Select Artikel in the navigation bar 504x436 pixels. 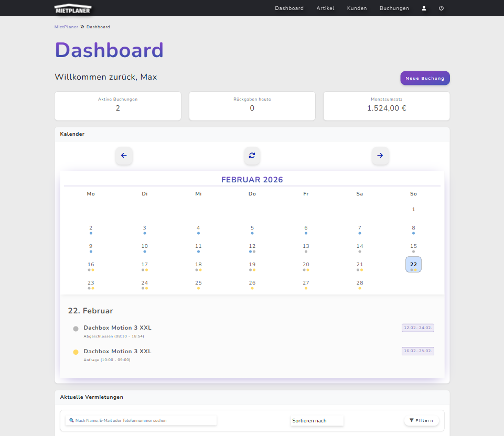click(325, 8)
